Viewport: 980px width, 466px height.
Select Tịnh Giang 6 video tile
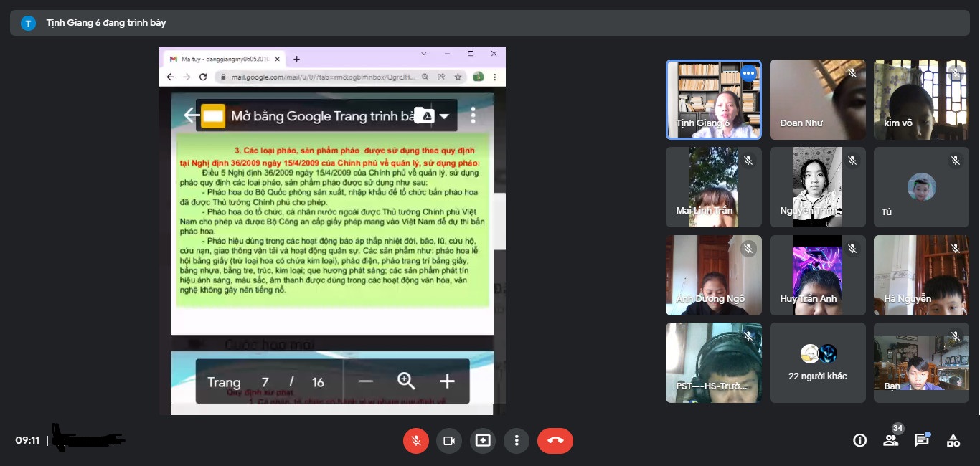(x=714, y=99)
